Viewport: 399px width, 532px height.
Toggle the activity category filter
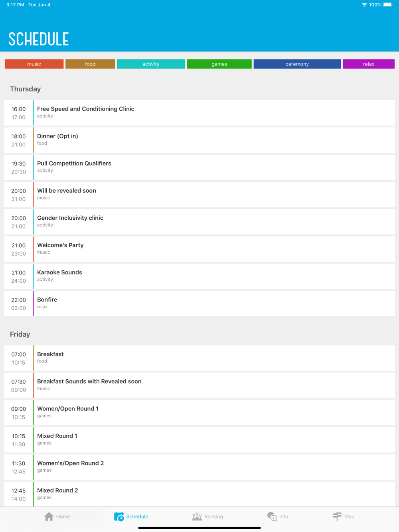click(x=151, y=64)
